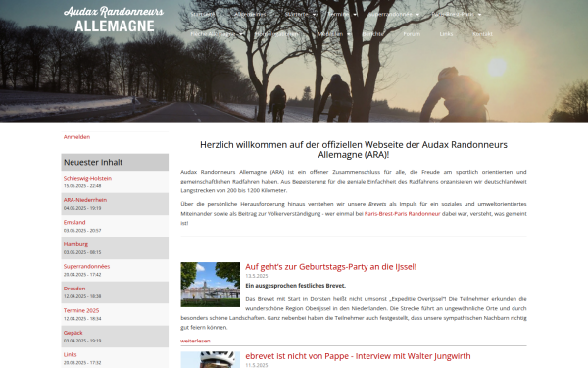588x368 pixels.
Task: Open the ARA-Niederrhein sidebar link
Action: 85,200
